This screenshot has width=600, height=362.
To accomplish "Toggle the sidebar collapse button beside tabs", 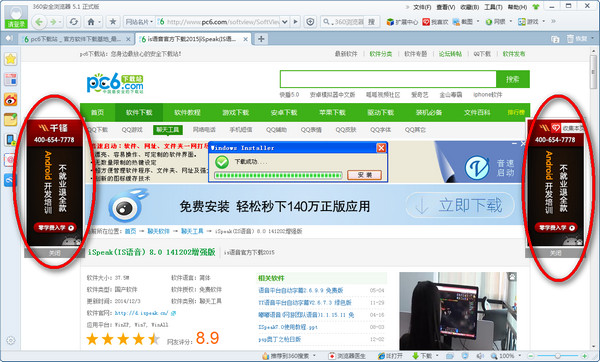I will point(9,38).
